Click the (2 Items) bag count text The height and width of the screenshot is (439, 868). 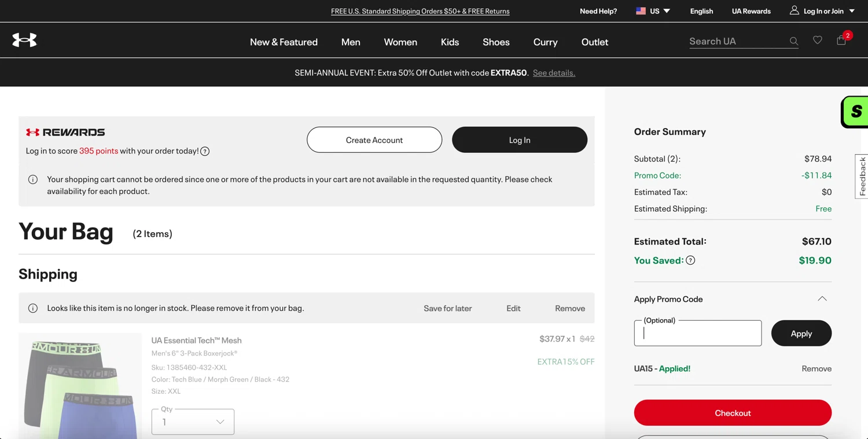click(152, 233)
